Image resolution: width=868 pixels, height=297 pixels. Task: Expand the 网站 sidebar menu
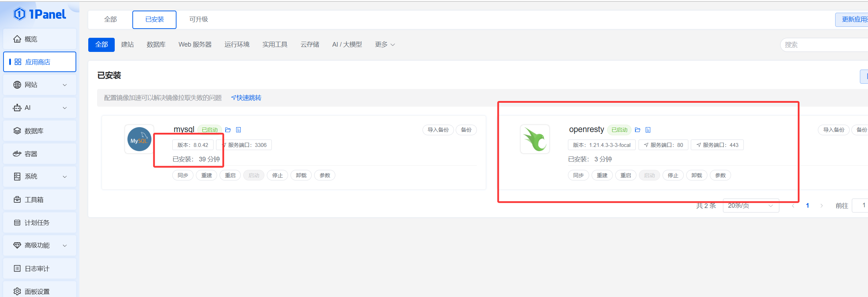tap(40, 85)
